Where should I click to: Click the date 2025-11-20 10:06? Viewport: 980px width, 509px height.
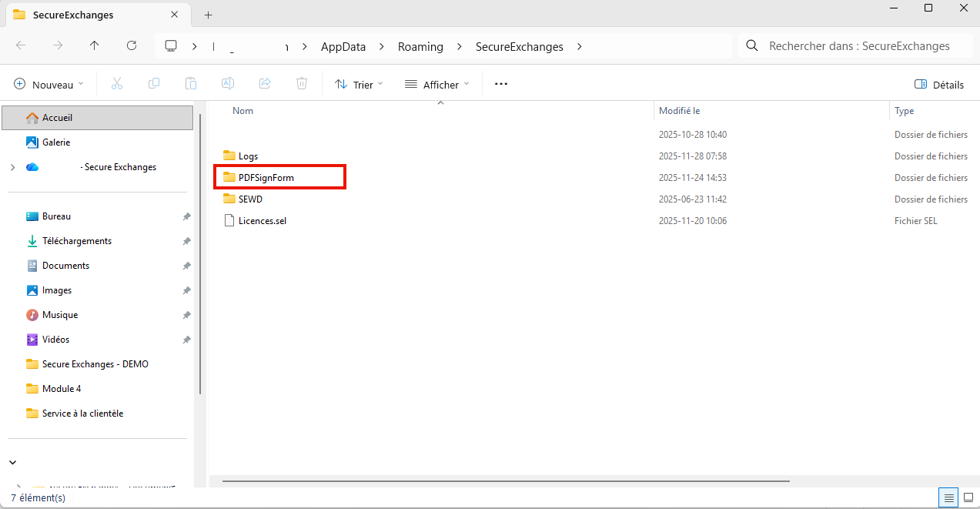coord(693,221)
